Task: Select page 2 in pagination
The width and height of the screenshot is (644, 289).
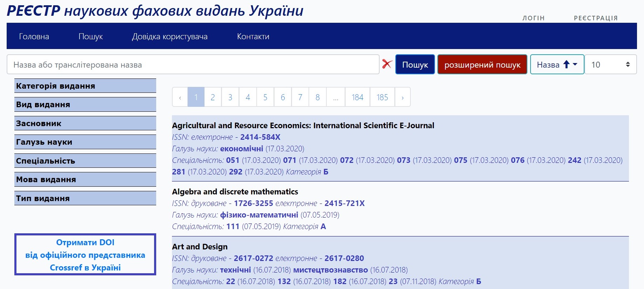Action: pyautogui.click(x=213, y=97)
